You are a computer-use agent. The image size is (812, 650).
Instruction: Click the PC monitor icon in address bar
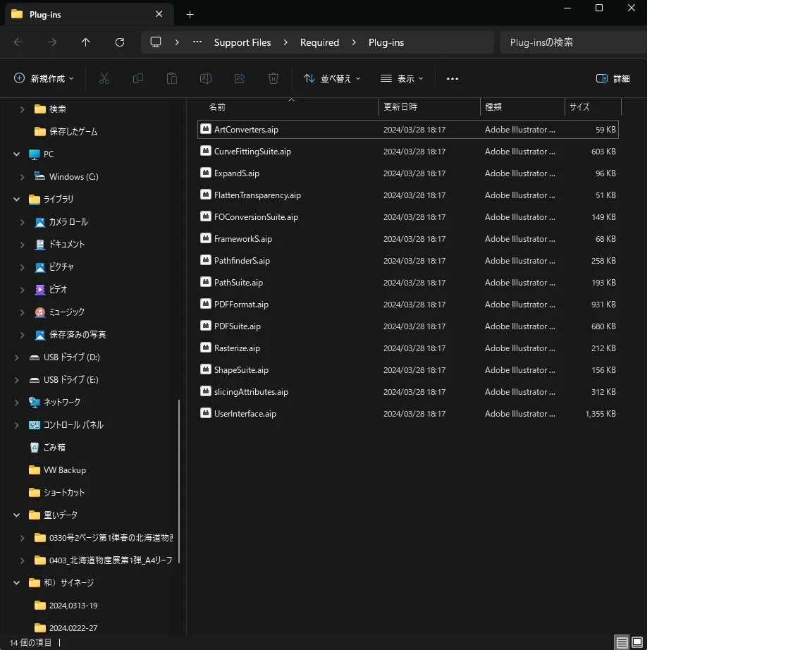(155, 42)
